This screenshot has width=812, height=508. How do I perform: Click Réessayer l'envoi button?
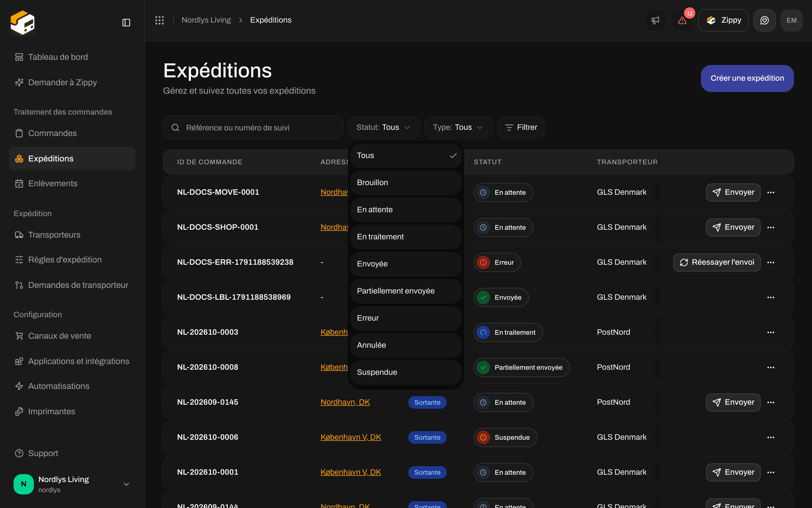(717, 262)
